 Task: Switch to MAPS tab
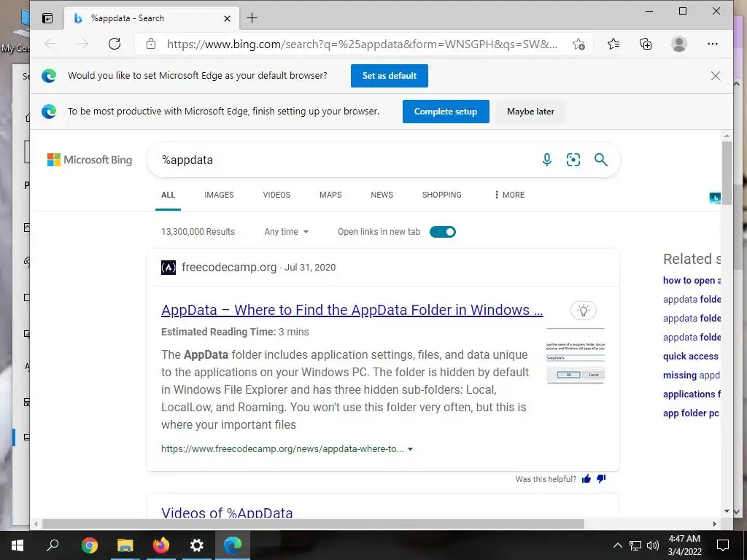pos(330,195)
